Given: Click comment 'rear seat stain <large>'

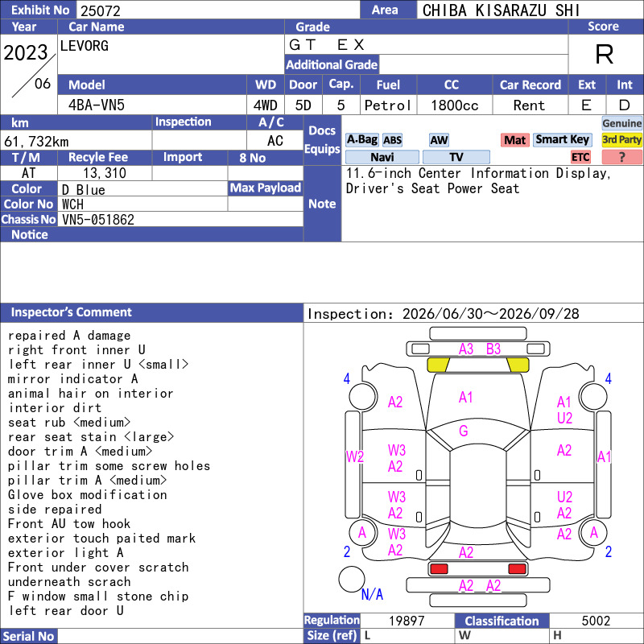Looking at the screenshot, I should pos(91,437).
